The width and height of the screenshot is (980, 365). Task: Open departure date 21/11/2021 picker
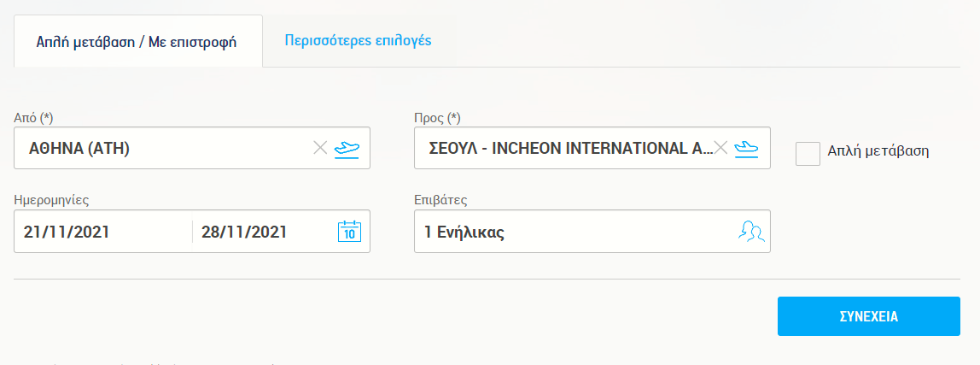pyautogui.click(x=102, y=232)
